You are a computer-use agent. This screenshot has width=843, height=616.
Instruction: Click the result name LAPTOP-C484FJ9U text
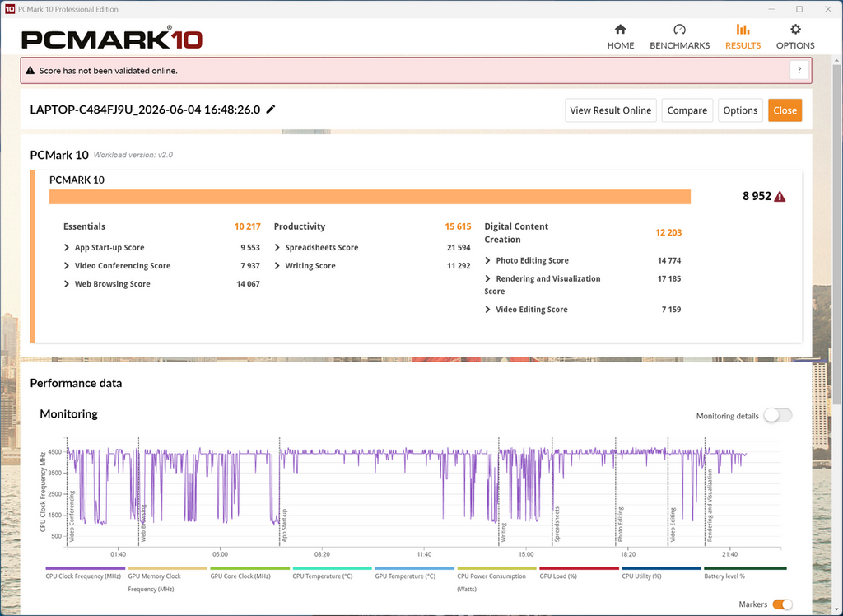[x=145, y=110]
